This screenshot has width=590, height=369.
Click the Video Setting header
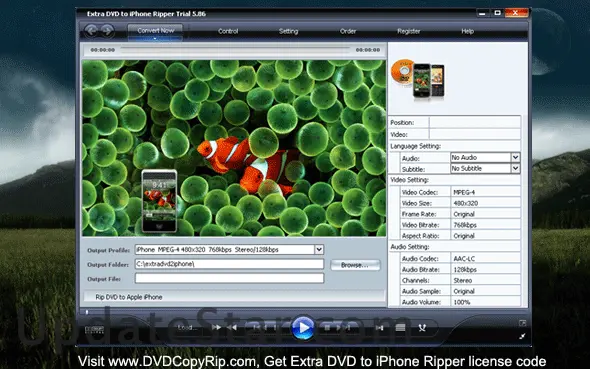point(409,180)
